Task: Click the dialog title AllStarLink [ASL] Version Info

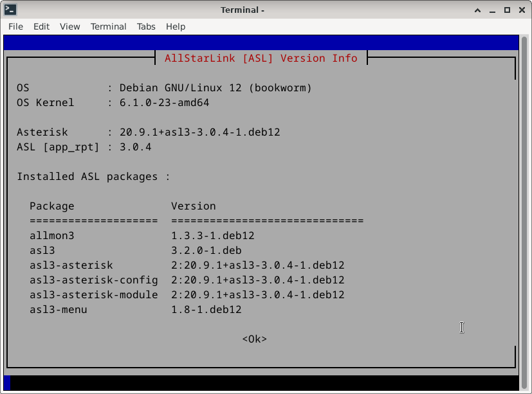Action: (x=261, y=58)
